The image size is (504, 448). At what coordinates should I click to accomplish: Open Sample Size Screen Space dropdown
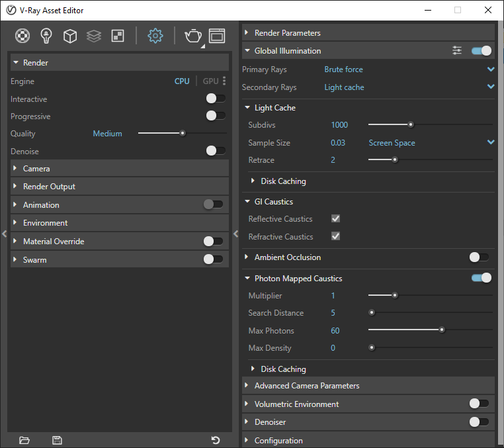[431, 142]
